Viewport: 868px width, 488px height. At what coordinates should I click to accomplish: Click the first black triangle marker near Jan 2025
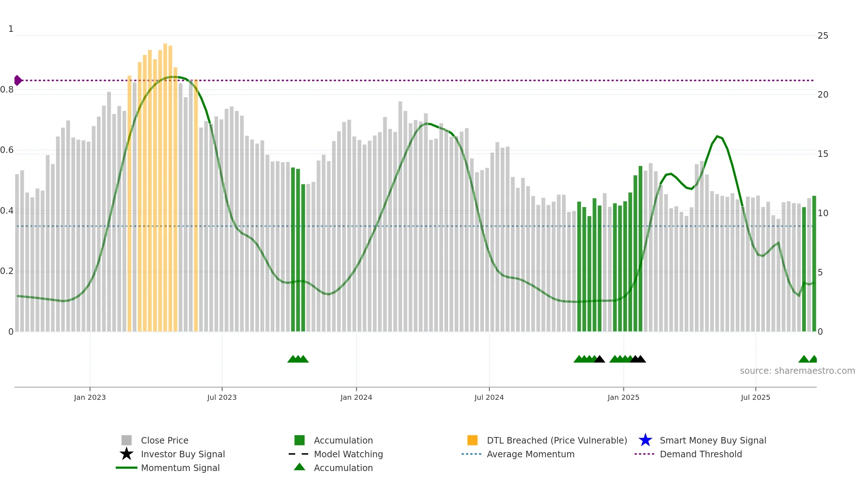pyautogui.click(x=599, y=359)
